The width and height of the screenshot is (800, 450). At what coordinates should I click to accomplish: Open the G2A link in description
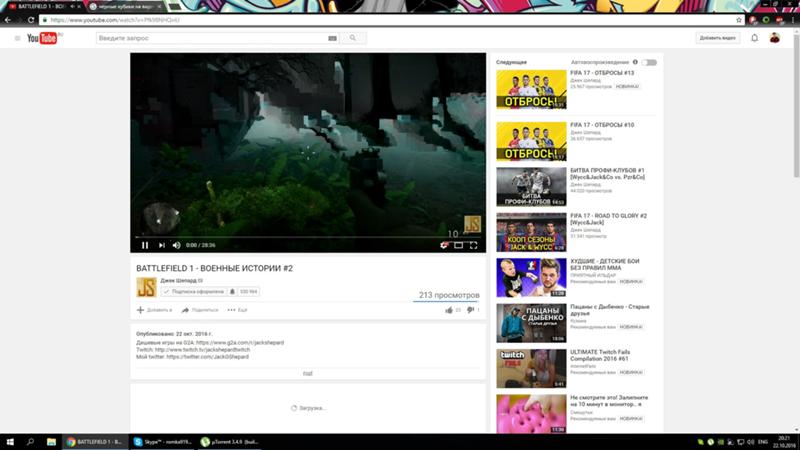[240, 343]
